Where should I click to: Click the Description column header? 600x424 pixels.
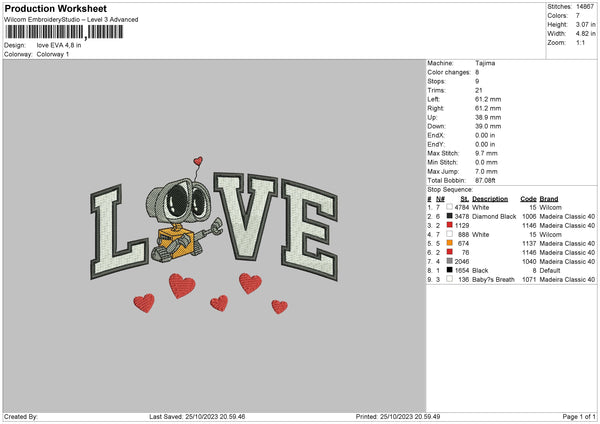[492, 198]
